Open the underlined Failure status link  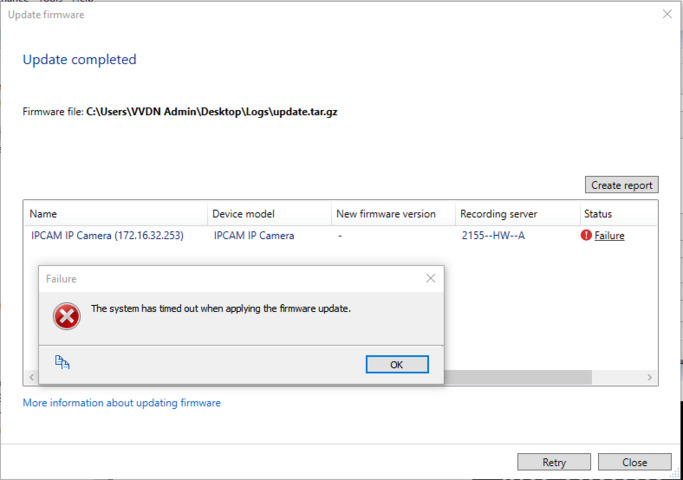609,236
